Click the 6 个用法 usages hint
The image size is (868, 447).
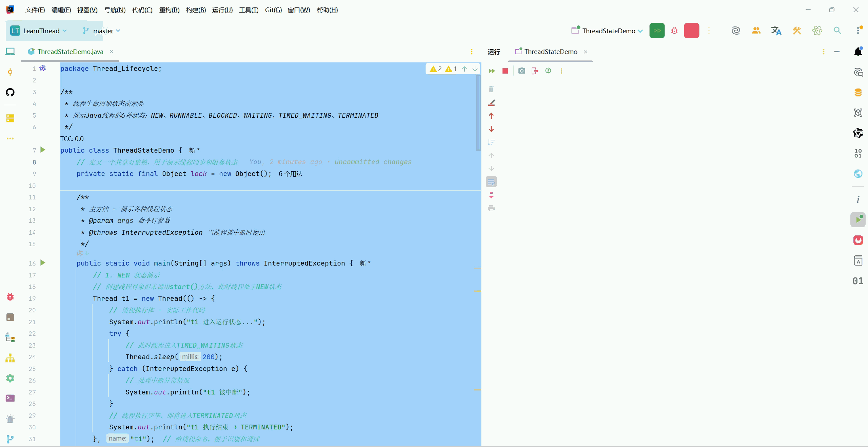[x=291, y=174]
